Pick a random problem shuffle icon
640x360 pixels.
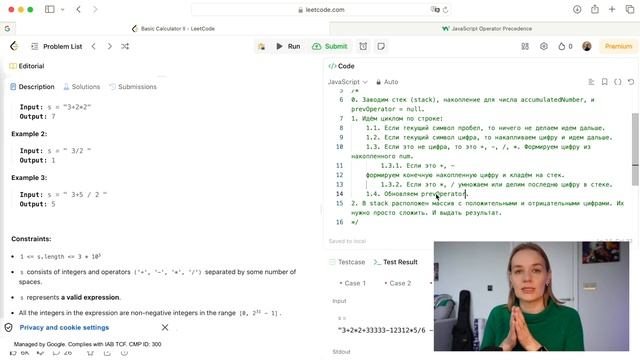point(125,47)
